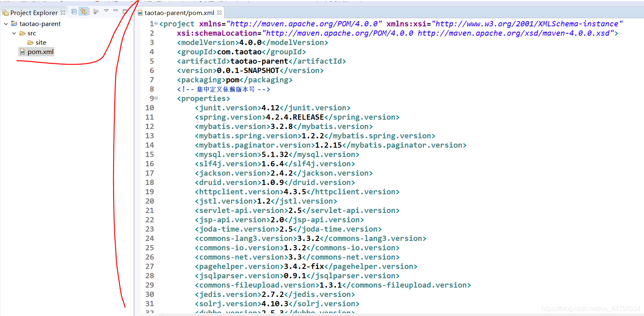The height and width of the screenshot is (316, 644).
Task: Click the spring.version value 4.2.4.RELEASE
Action: click(295, 117)
